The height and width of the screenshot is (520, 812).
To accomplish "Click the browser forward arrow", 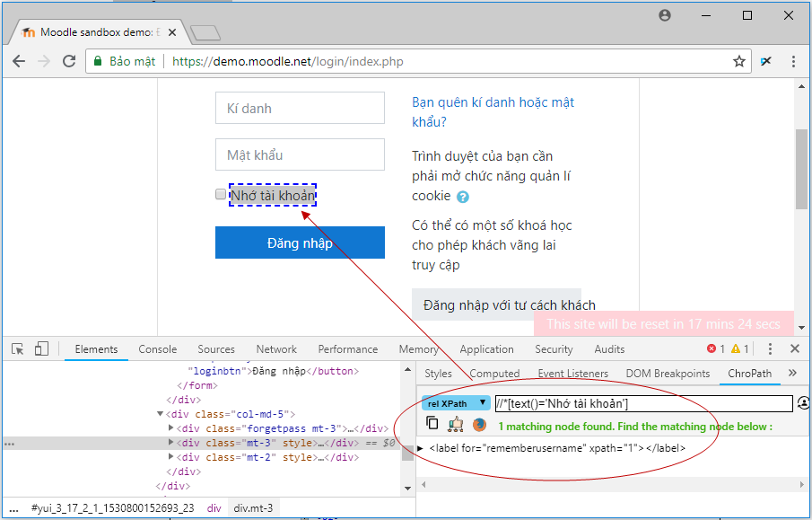I will click(x=44, y=61).
